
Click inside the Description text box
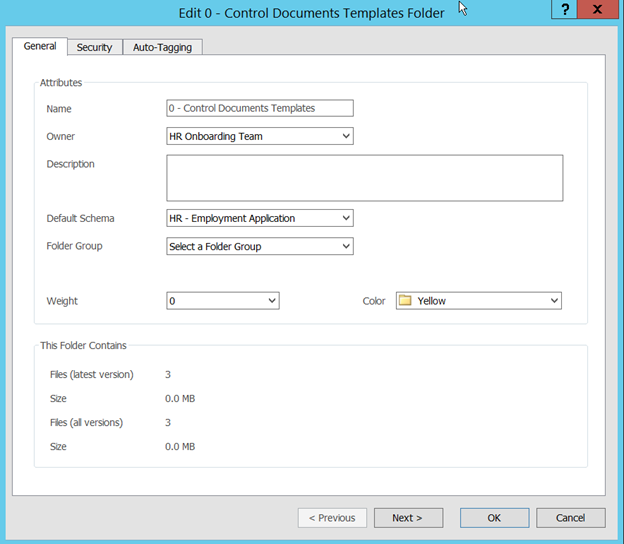coord(364,178)
